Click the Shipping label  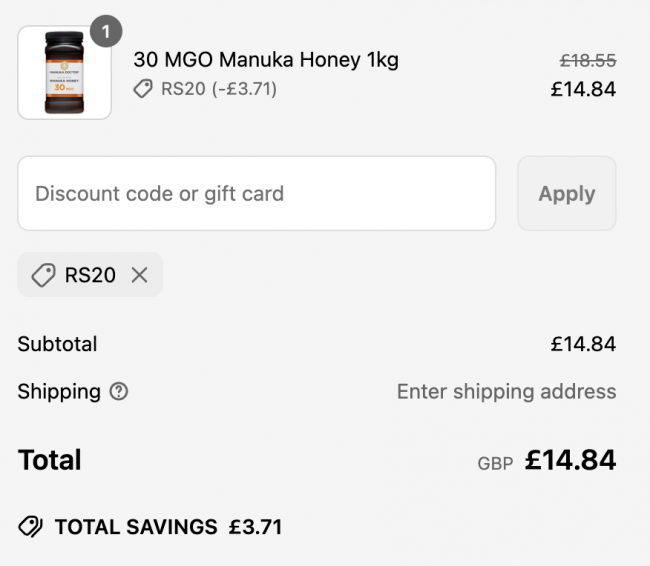59,392
